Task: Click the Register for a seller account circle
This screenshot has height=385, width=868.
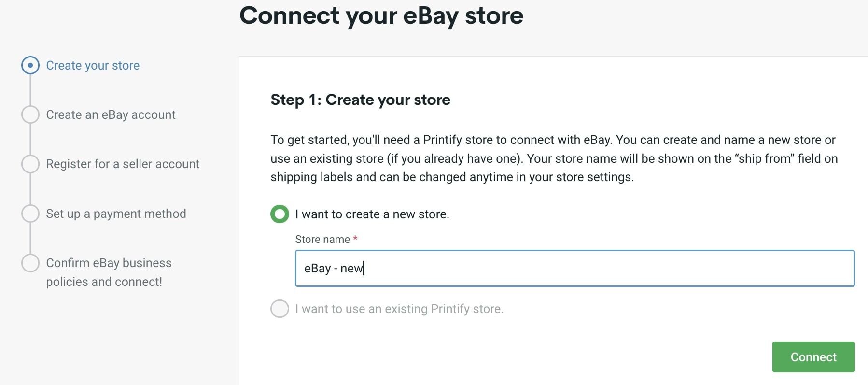Action: 31,164
